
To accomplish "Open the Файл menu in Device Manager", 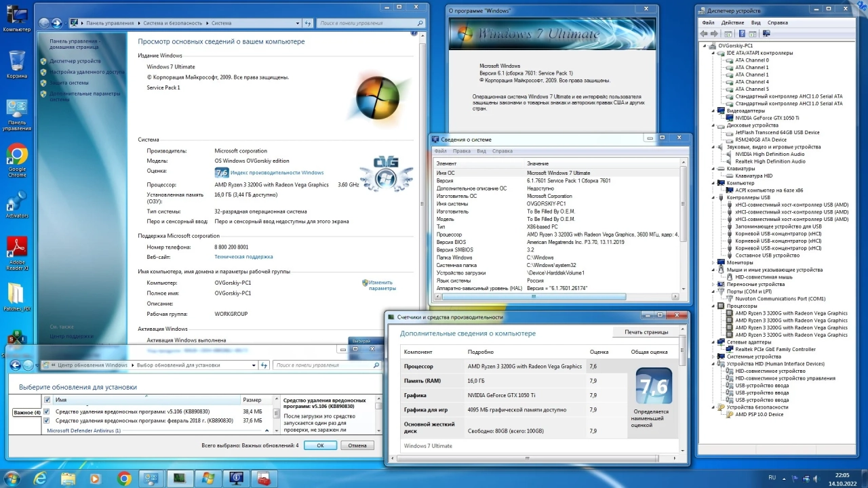I will (x=708, y=22).
